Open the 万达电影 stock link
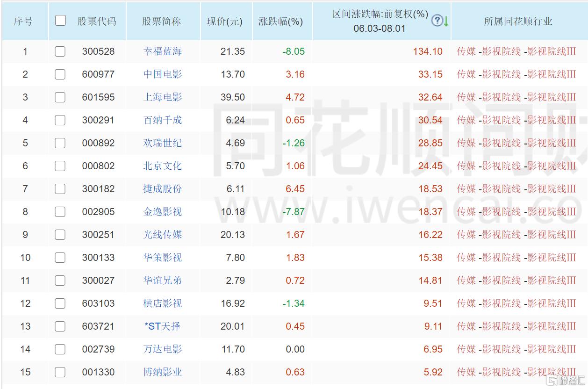Image resolution: width=588 pixels, height=389 pixels. [162, 349]
